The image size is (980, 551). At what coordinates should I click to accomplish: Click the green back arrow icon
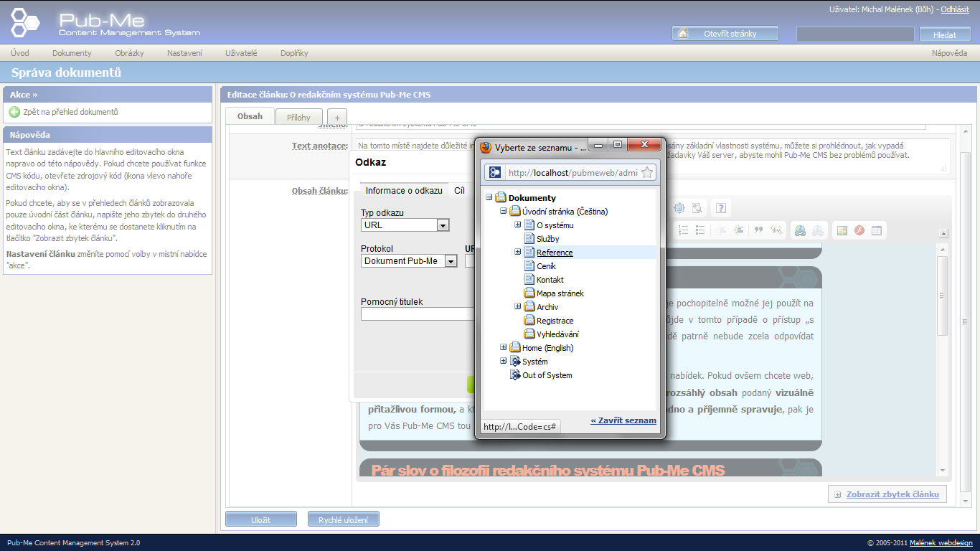(x=14, y=112)
